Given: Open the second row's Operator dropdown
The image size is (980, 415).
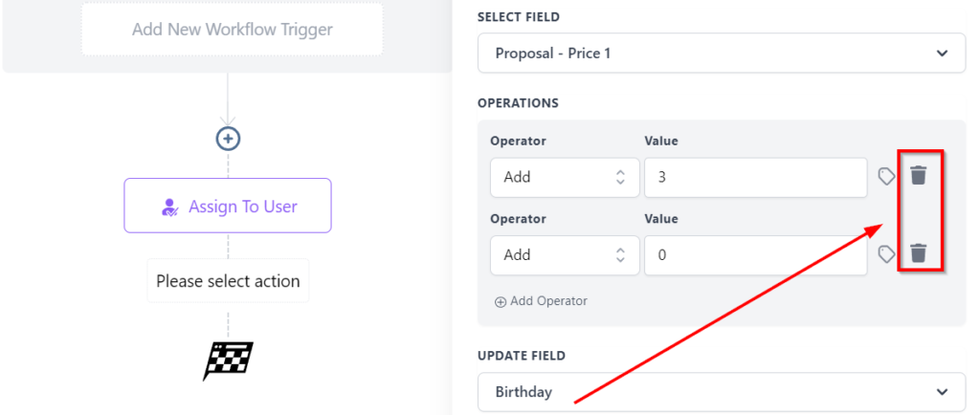Looking at the screenshot, I should point(563,255).
